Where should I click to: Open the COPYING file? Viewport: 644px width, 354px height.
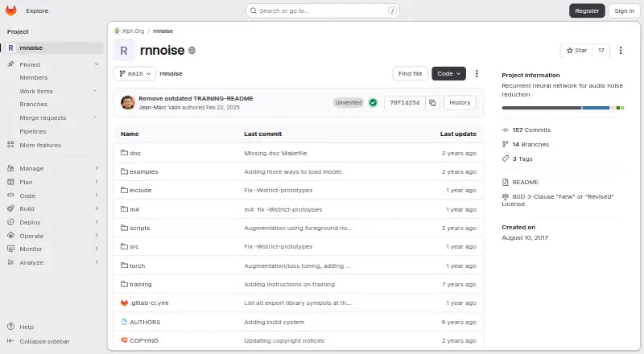click(x=144, y=340)
